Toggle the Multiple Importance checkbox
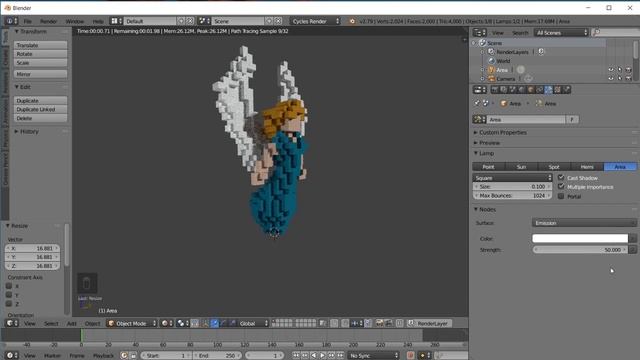 561,187
